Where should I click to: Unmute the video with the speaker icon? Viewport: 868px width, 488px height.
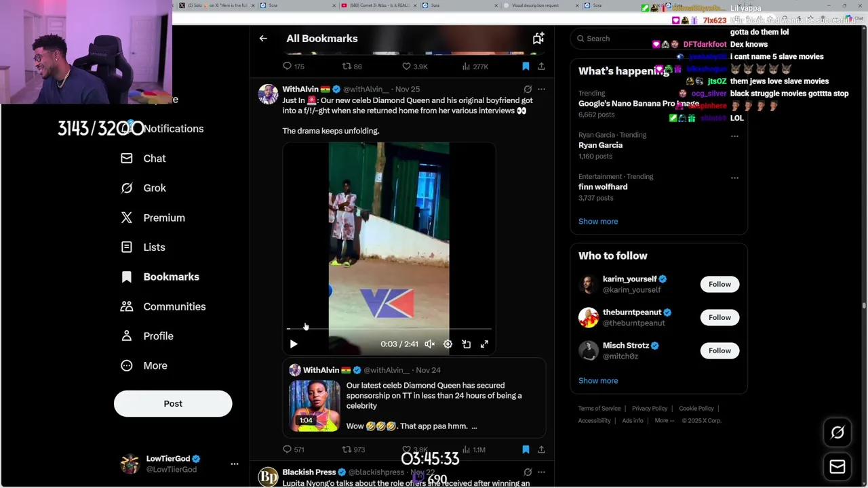coord(429,344)
